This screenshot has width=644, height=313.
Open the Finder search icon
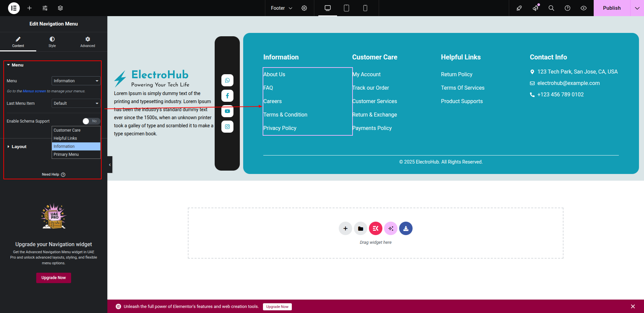551,8
